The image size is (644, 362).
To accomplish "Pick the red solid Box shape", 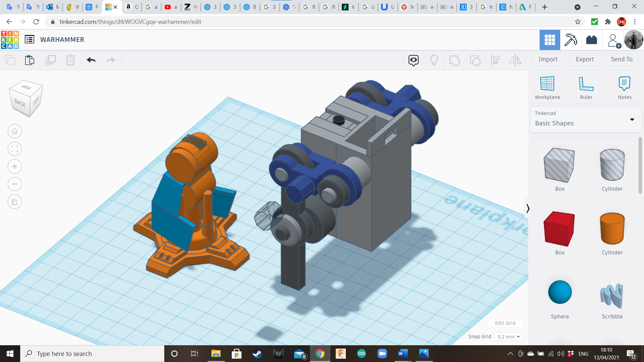I will (559, 230).
